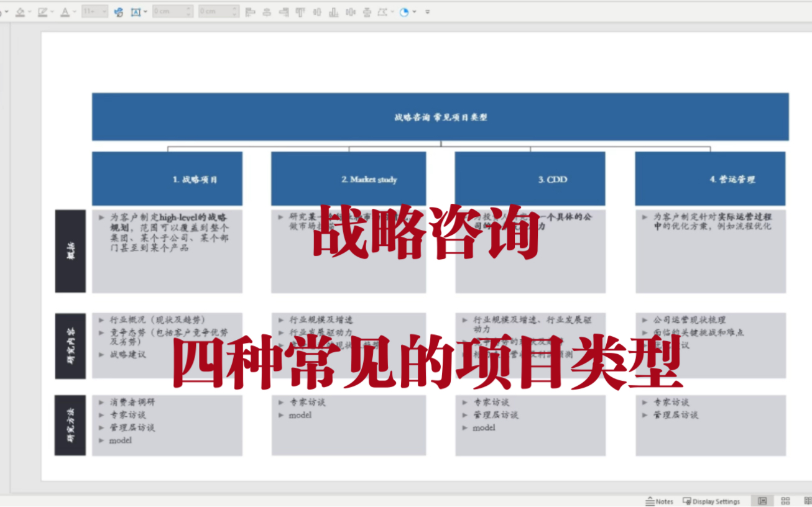Click '专家访谈' in the 运营管理 column
Screen dimensions: 812x507
point(671,402)
